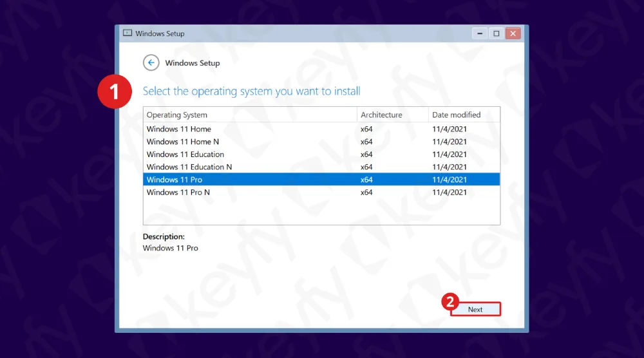Click x64 in Windows 11 Pro N row
The height and width of the screenshot is (358, 644).
(366, 192)
